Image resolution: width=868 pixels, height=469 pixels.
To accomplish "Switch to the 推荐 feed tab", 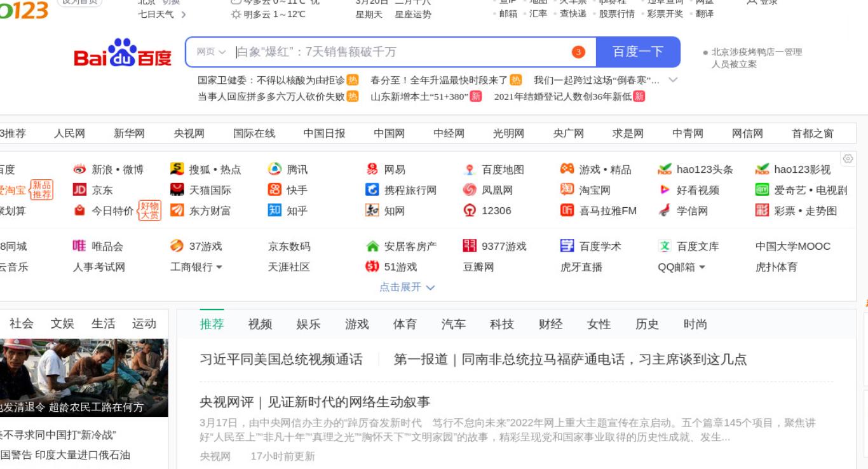I will pos(212,324).
